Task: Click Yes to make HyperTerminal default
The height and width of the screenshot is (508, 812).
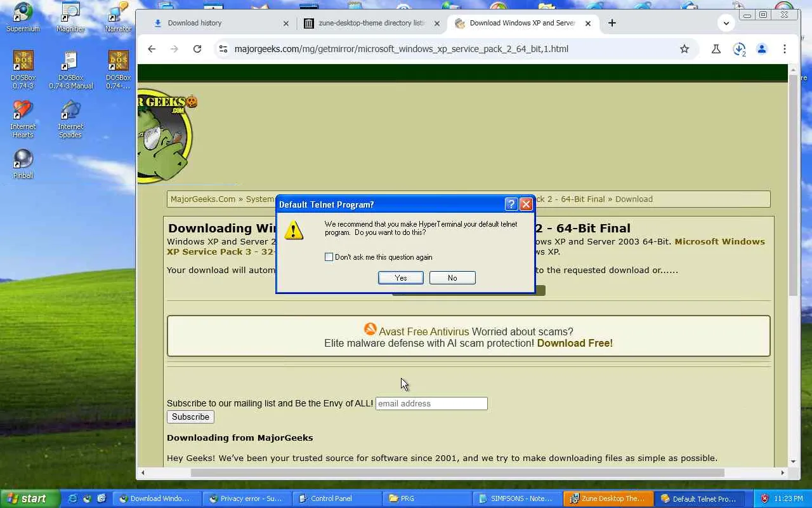Action: pos(401,277)
